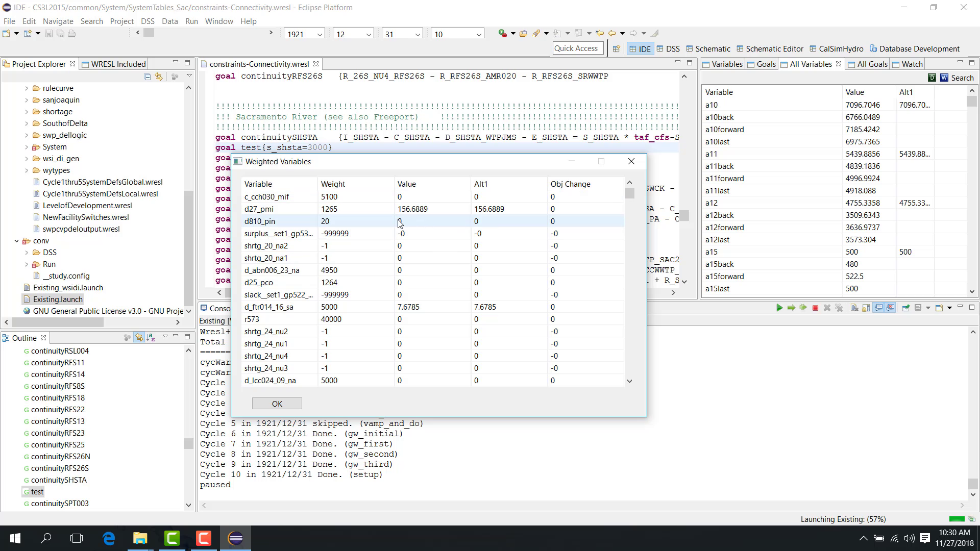
Task: Click the D icon beside Search in All Variables
Action: [x=932, y=78]
